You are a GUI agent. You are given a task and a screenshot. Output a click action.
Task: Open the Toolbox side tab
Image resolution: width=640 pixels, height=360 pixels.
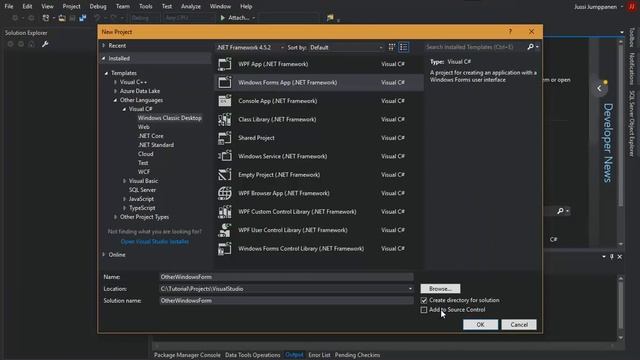click(x=631, y=37)
